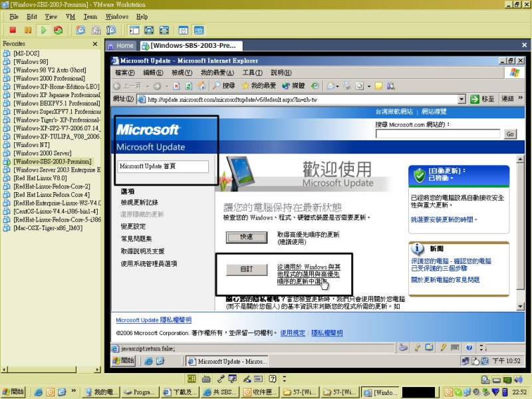Toggle the VMware sidebar view icon

tap(134, 30)
